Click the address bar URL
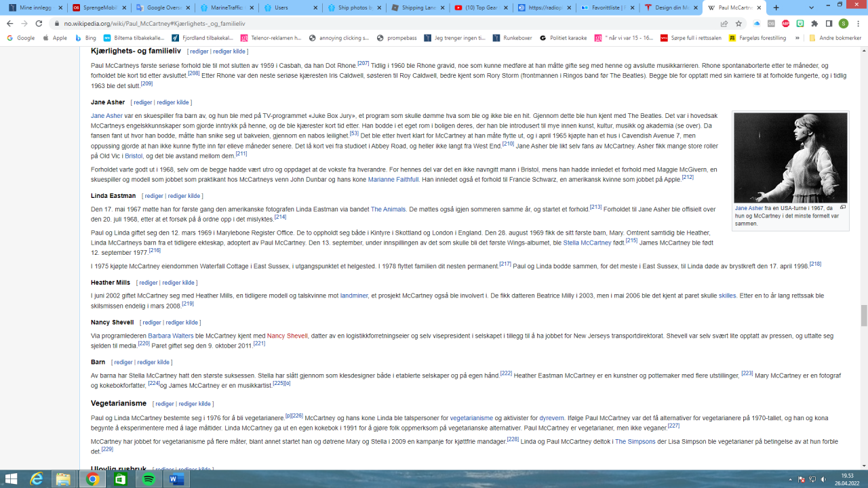This screenshot has width=868, height=488. [153, 23]
